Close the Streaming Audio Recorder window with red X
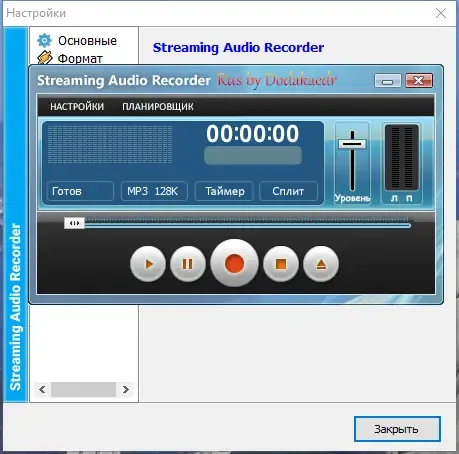The image size is (459, 454). tap(419, 81)
